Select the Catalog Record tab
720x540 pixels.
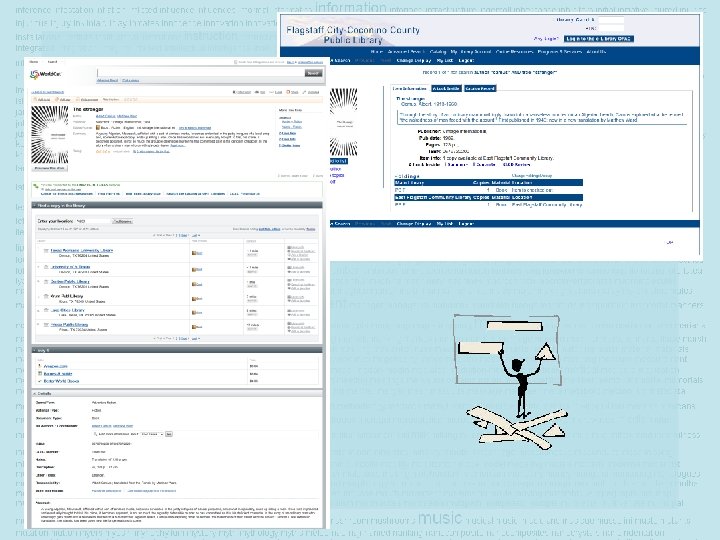[x=480, y=89]
